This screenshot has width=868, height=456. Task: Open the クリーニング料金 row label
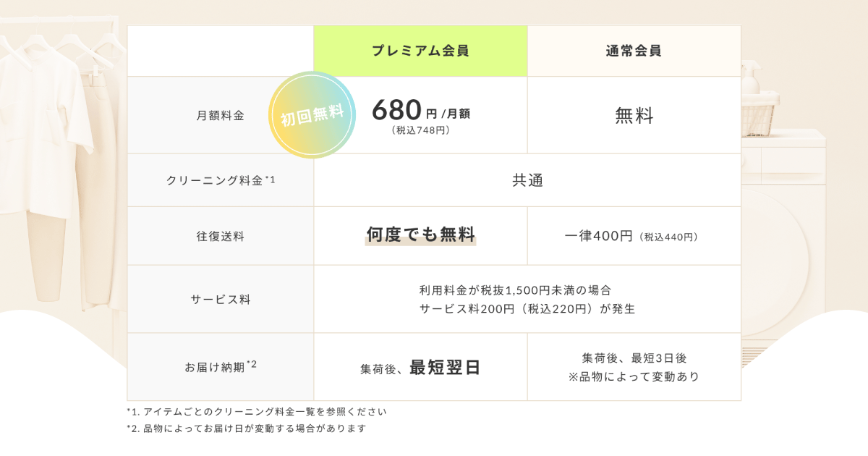tap(220, 180)
